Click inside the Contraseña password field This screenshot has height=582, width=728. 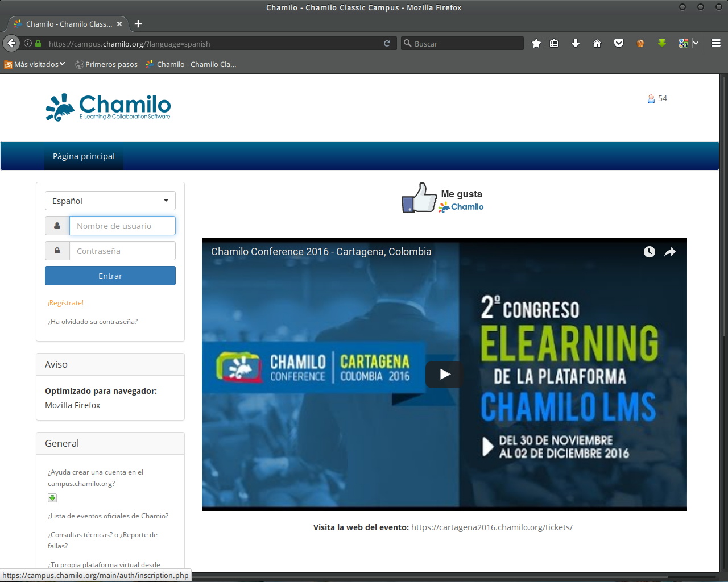coord(122,251)
